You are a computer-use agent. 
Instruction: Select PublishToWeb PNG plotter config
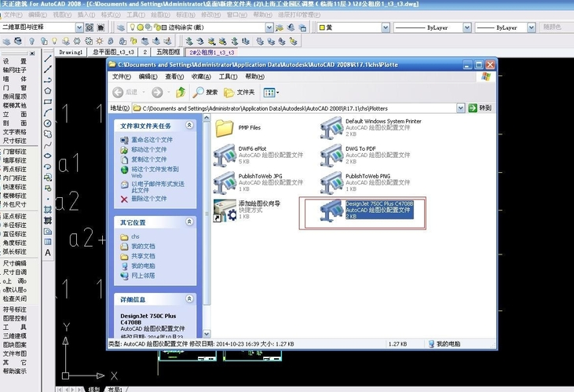[332, 183]
